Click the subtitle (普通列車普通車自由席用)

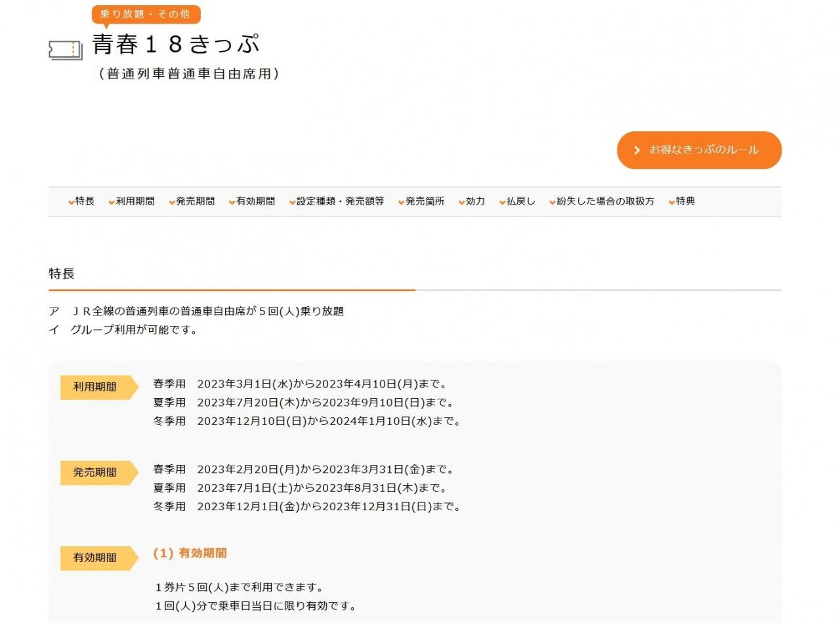(189, 74)
